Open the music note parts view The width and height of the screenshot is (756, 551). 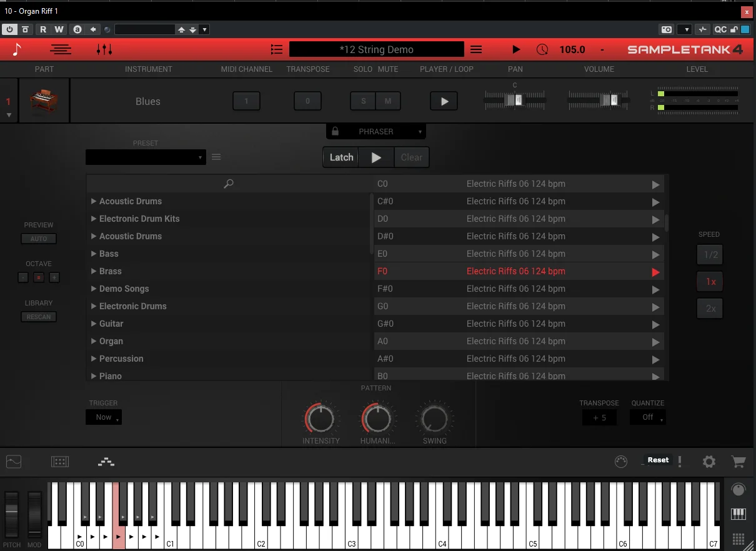pos(17,49)
